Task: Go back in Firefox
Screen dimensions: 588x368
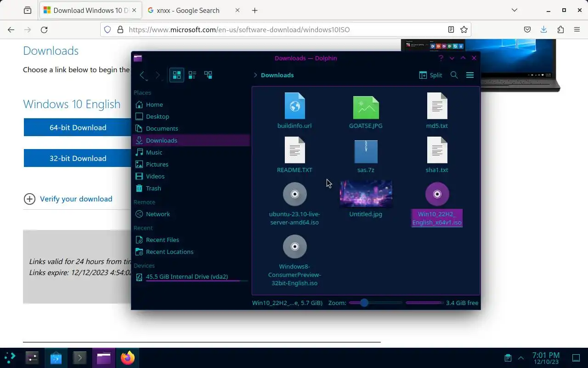Action: pyautogui.click(x=11, y=29)
